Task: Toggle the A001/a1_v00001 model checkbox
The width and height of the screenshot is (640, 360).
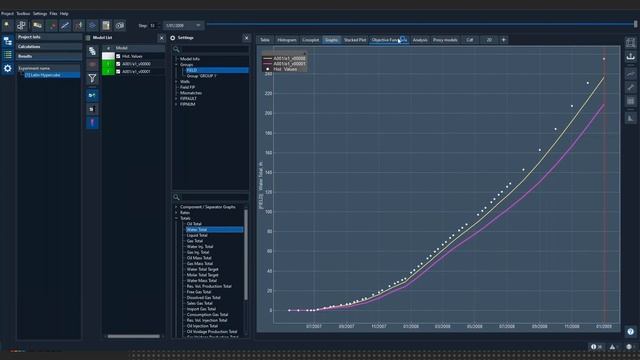Action: pos(118,71)
